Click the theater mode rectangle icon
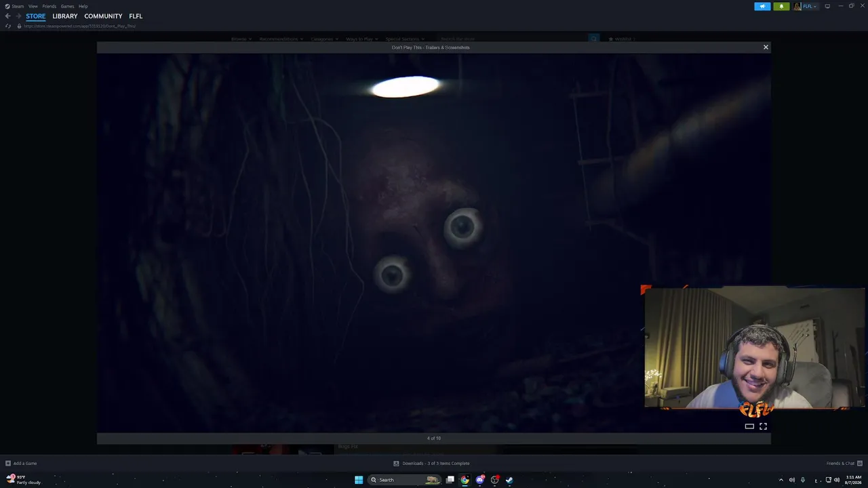The image size is (868, 488). click(749, 426)
